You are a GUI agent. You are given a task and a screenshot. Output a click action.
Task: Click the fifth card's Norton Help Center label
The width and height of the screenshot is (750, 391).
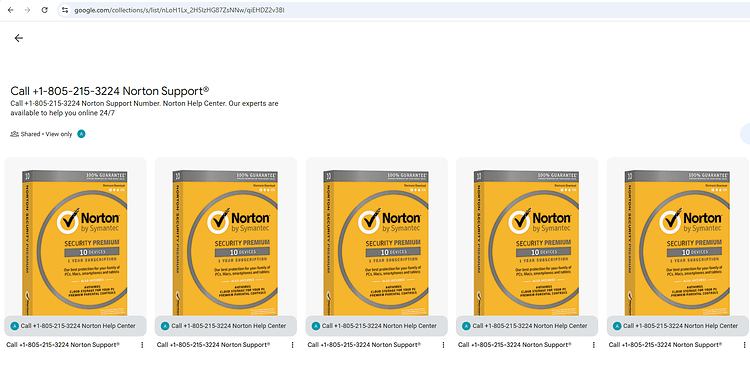[681, 326]
